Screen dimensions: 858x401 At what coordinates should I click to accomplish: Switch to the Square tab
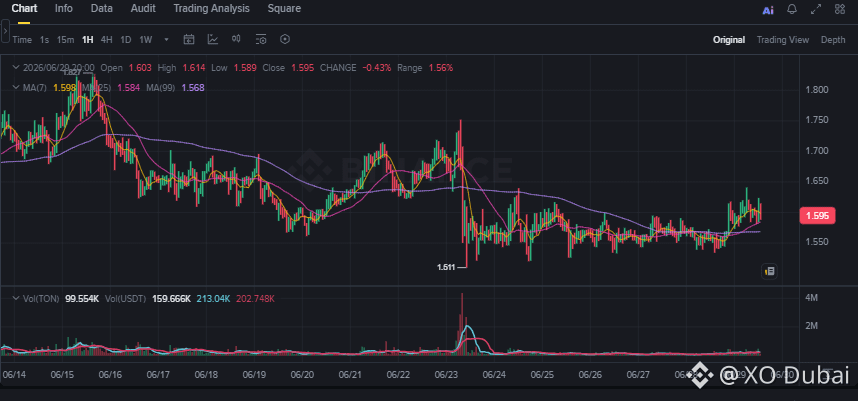284,9
